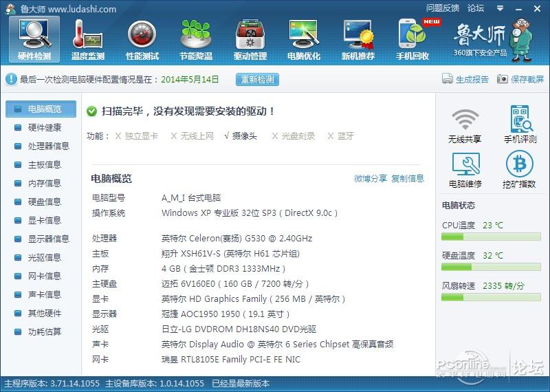Viewport: 550px width, 392px height.
Task: Click the 微博分享 share link
Action: pyautogui.click(x=371, y=178)
